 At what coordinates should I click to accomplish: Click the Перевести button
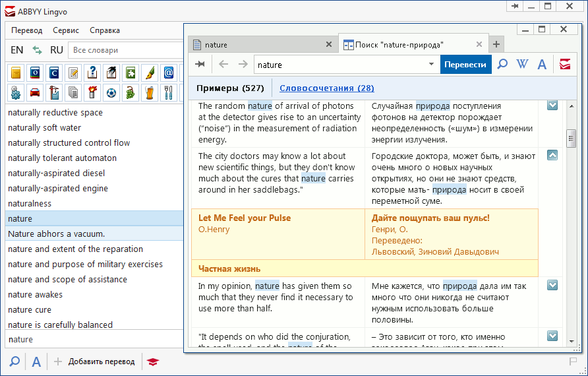coord(465,64)
